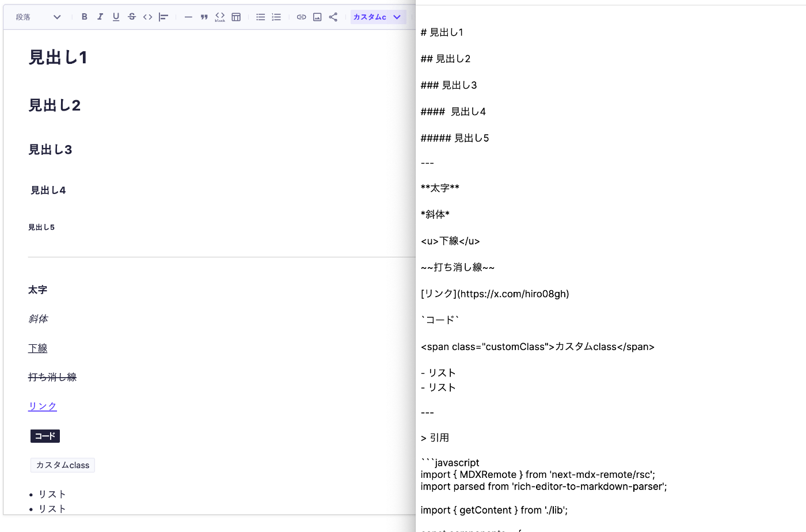
Task: Click the 見出し3 heading in editor
Action: (50, 150)
